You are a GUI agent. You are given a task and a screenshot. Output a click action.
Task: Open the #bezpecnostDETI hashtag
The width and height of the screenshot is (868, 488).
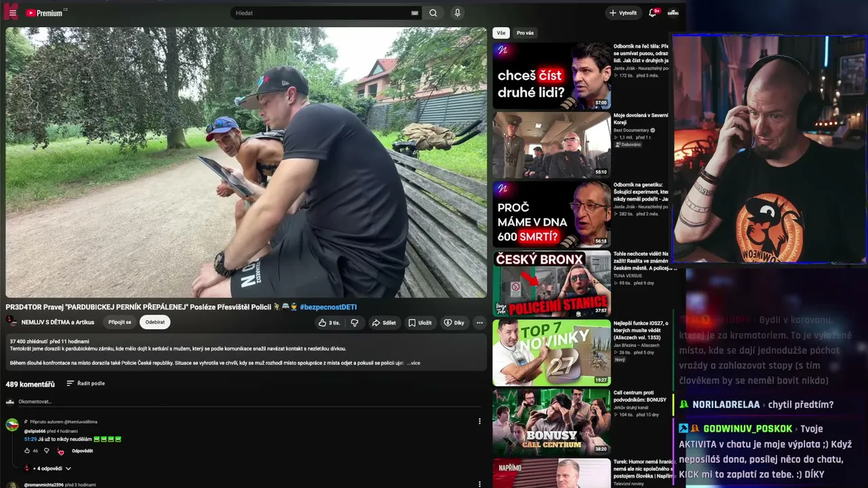328,307
